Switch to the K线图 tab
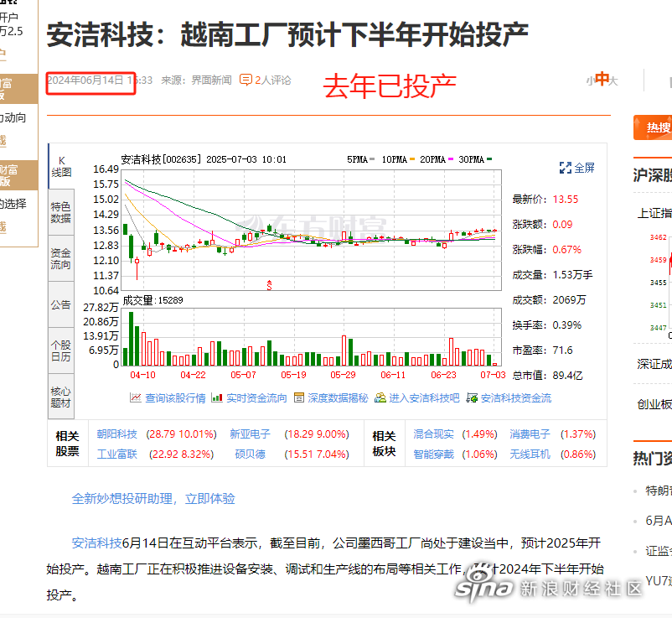Screen dimensions: 672x618 pos(61,166)
